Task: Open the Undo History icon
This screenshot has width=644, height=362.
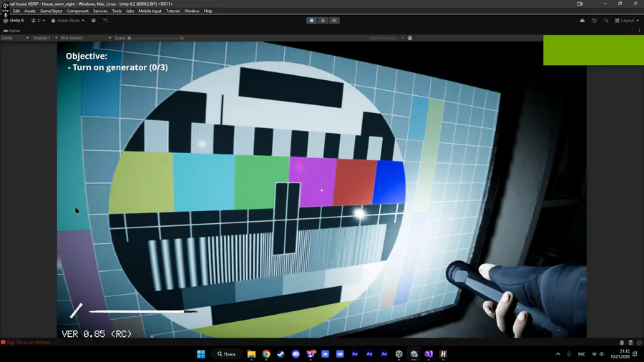Action: [x=595, y=21]
